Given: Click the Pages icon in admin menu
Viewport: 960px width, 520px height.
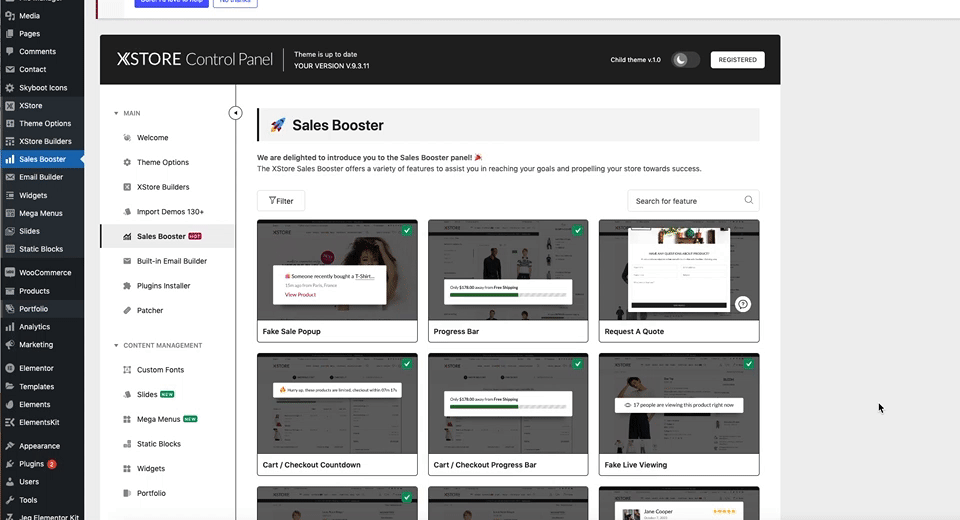Looking at the screenshot, I should click(10, 34).
